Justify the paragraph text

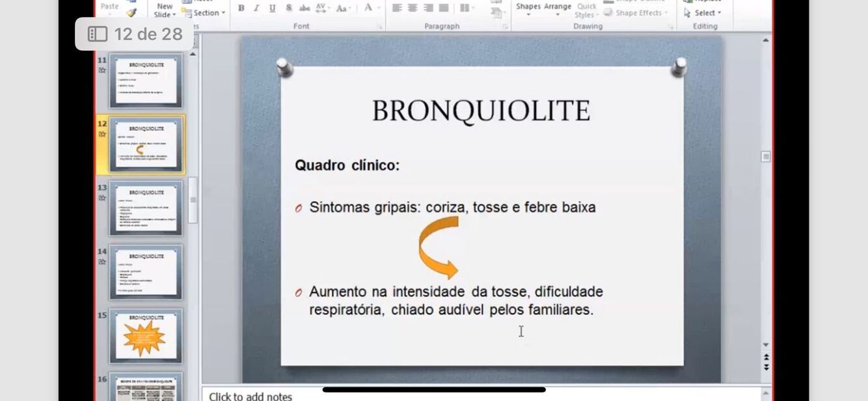click(x=444, y=8)
